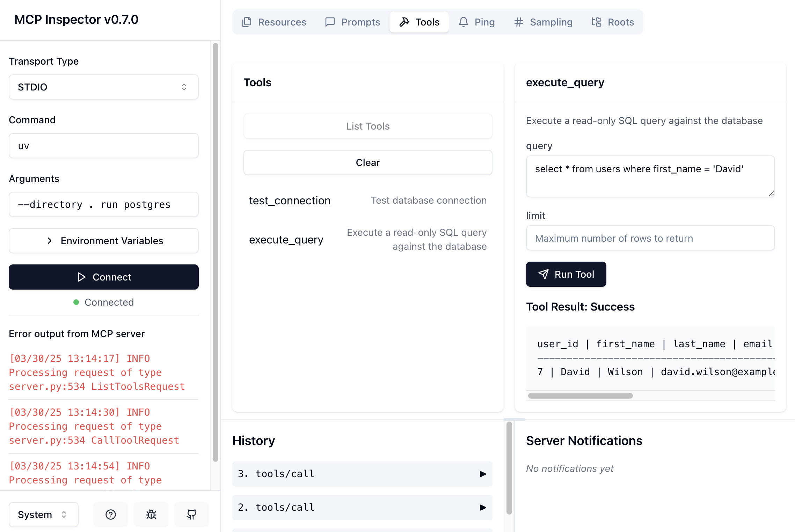Expand history entry 2 tools/call
Image resolution: width=795 pixels, height=532 pixels.
(x=362, y=507)
